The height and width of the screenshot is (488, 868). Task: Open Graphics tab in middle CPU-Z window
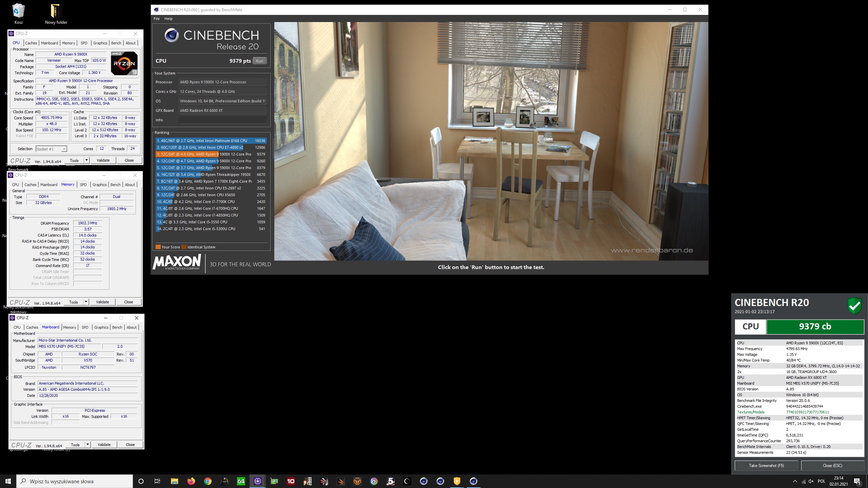(x=100, y=185)
